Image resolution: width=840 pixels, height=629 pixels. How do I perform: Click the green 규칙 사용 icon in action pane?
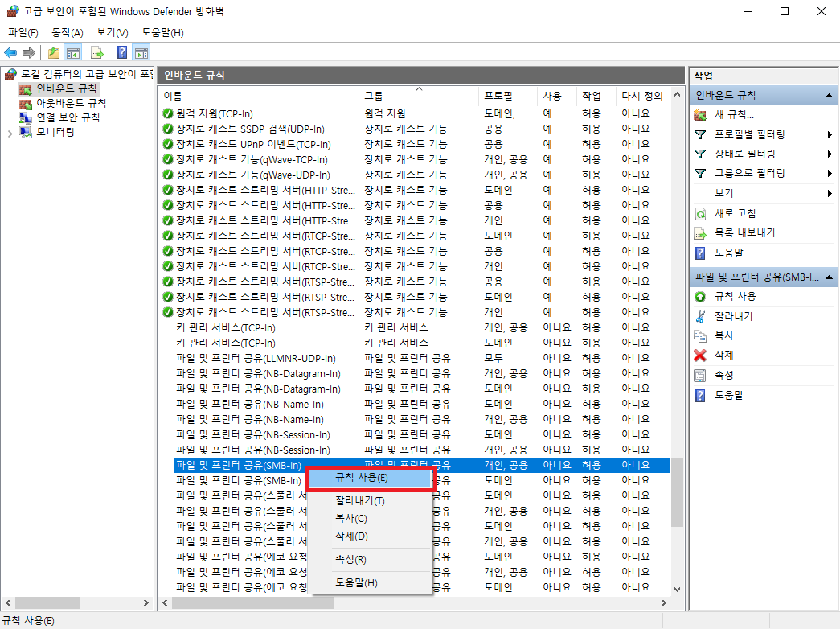700,297
